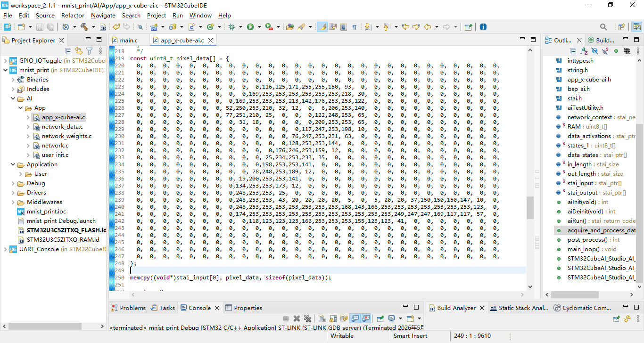Click Remove All Terminated Launches icon
Screen dimensions: 644x343
(x=307, y=318)
